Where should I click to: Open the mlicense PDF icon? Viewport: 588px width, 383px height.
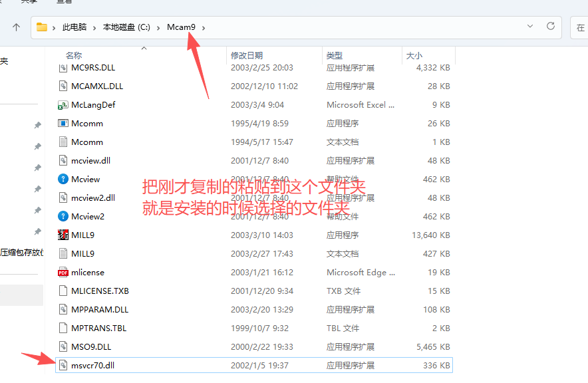64,272
